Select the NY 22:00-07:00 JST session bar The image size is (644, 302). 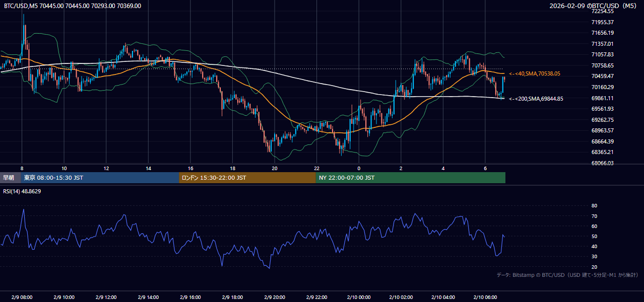tap(411, 178)
